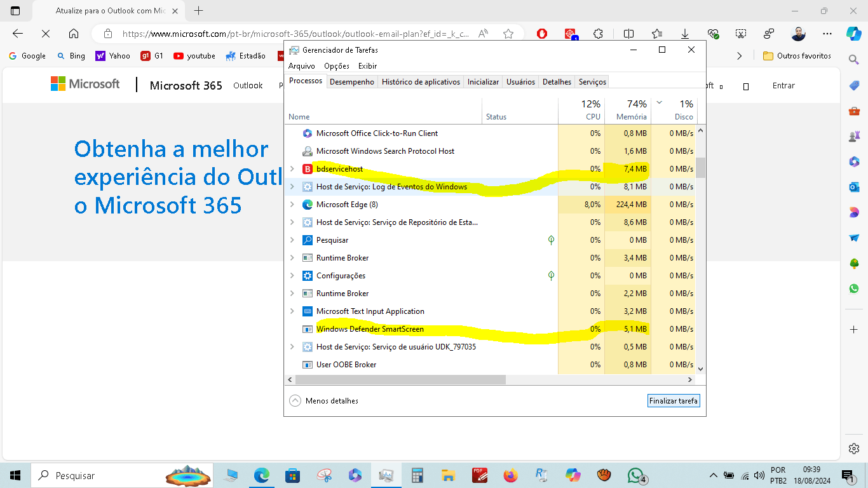Viewport: 868px width, 488px height.
Task: Click Task Manager vertical scrollbar thumb
Action: click(x=701, y=168)
